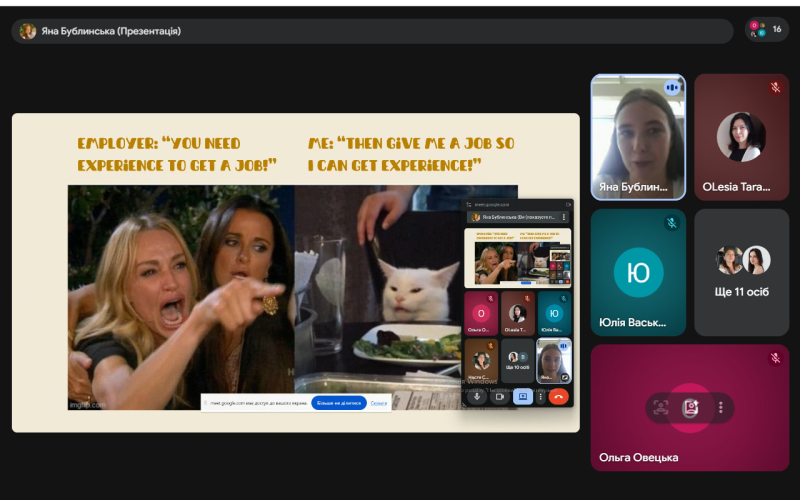Toggle microphone in the mini Meet window
This screenshot has height=500, width=800.
click(477, 396)
